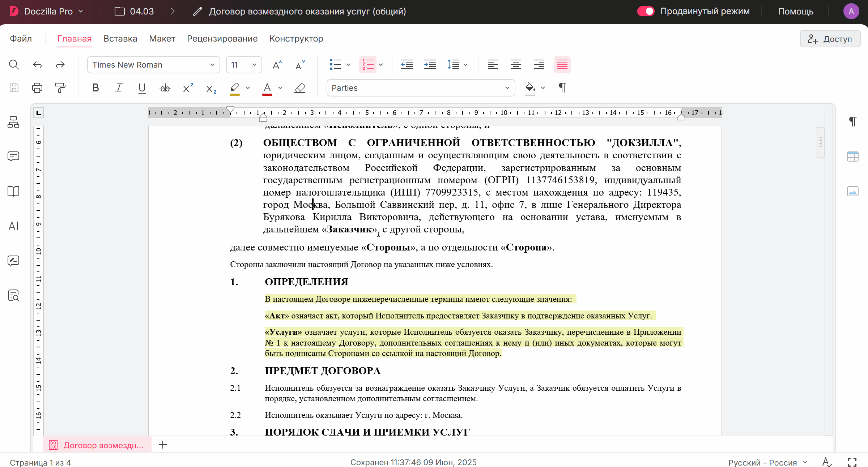This screenshot has height=467, width=868.
Task: Switch to the Рецензирование tab
Action: coord(222,38)
